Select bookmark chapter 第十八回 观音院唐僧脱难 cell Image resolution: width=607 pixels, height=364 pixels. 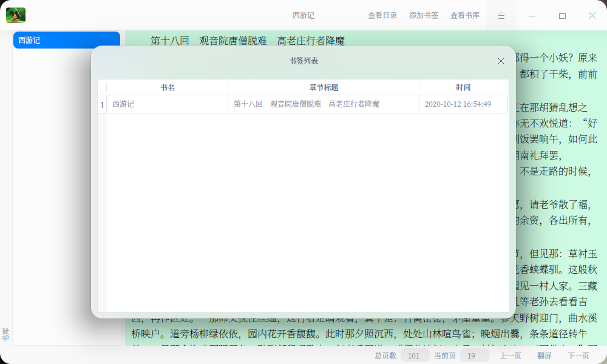(324, 104)
